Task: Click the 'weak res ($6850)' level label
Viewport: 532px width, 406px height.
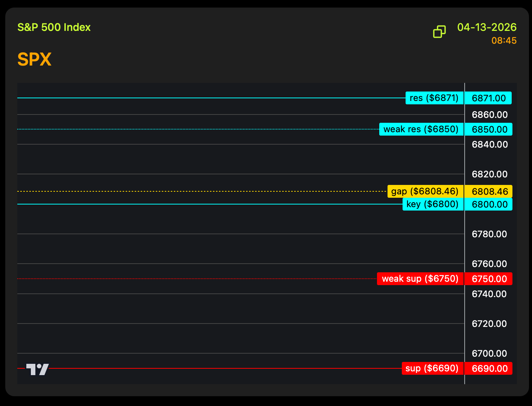Action: (421, 129)
